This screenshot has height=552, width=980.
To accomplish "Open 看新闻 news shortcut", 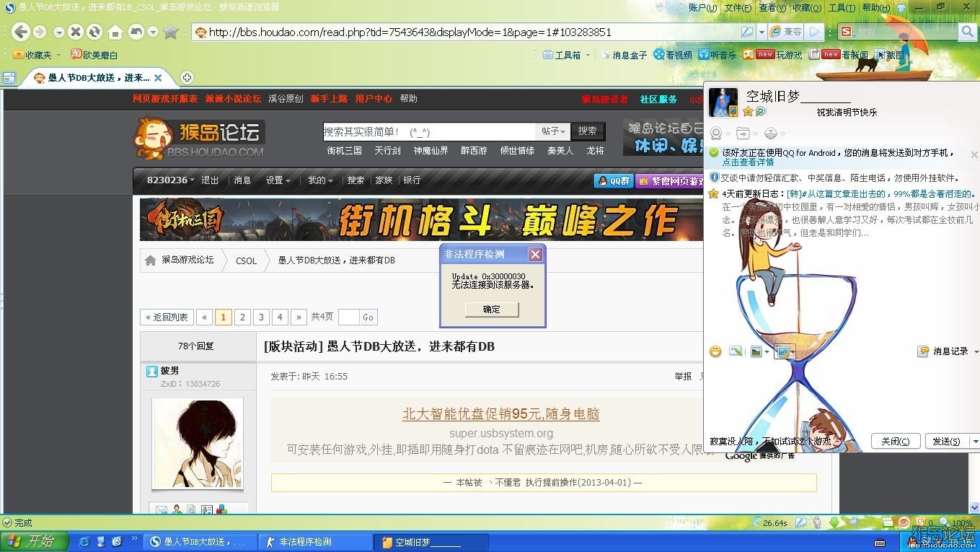I will click(x=839, y=55).
